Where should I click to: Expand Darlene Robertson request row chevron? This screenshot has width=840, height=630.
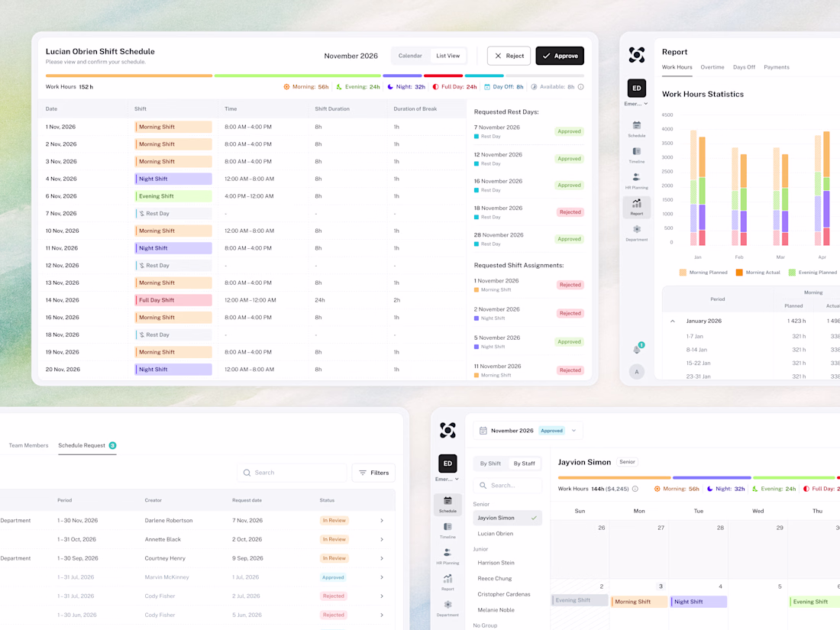pyautogui.click(x=382, y=520)
